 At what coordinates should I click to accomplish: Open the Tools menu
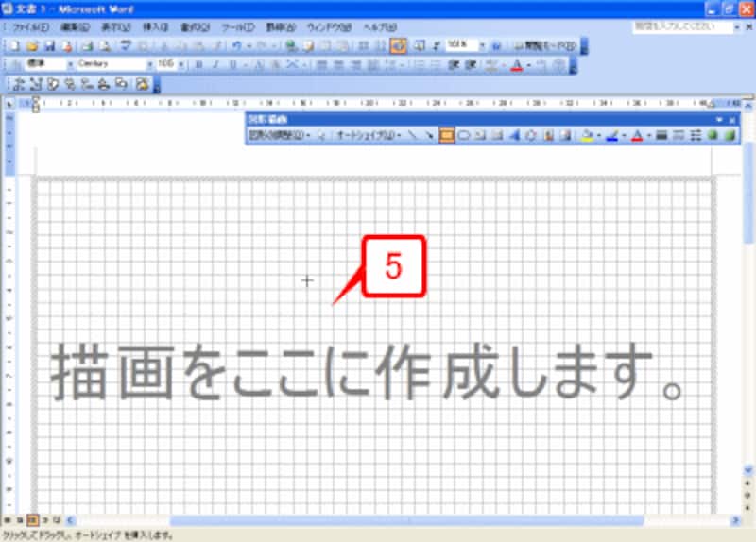point(238,27)
